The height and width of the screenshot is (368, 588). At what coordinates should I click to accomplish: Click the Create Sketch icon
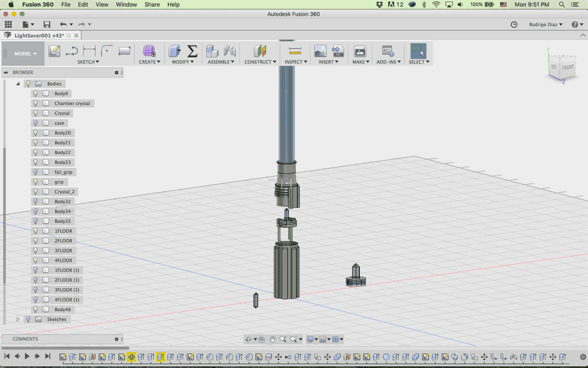54,51
